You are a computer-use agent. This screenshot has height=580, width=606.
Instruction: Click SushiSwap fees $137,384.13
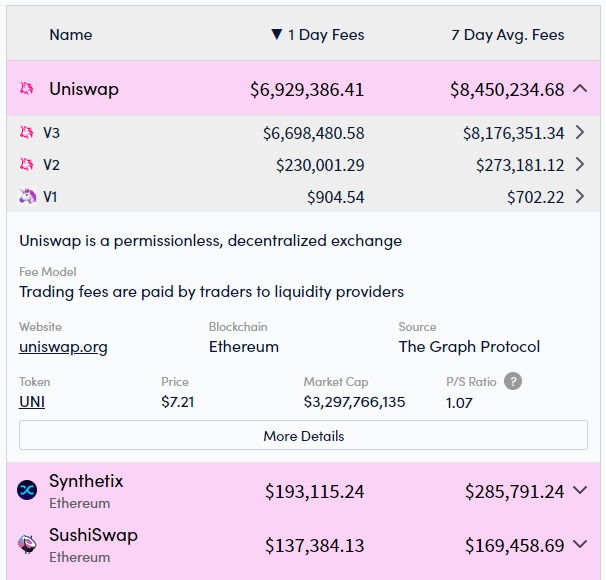click(315, 546)
